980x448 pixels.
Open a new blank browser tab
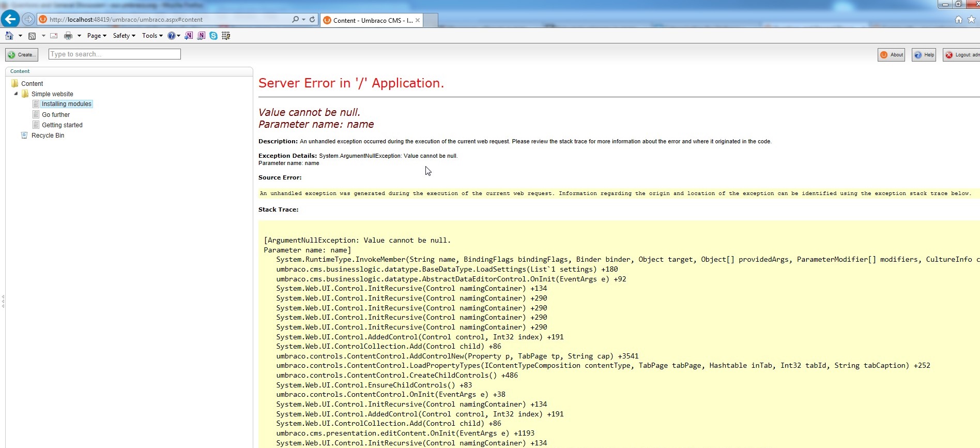point(431,20)
